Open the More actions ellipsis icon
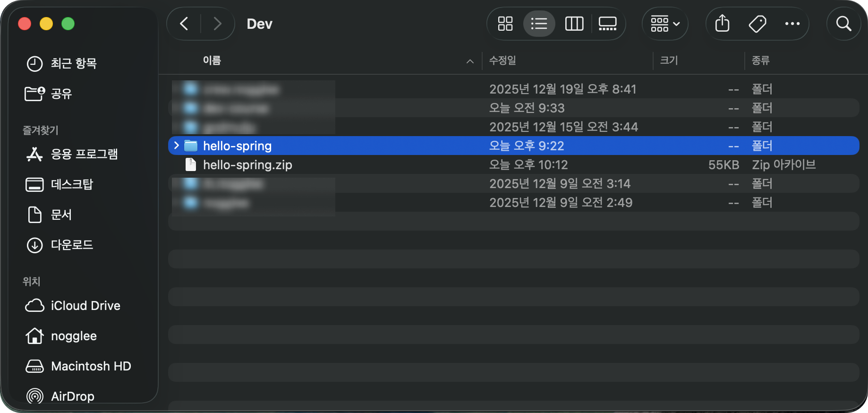This screenshot has height=413, width=868. pyautogui.click(x=792, y=24)
